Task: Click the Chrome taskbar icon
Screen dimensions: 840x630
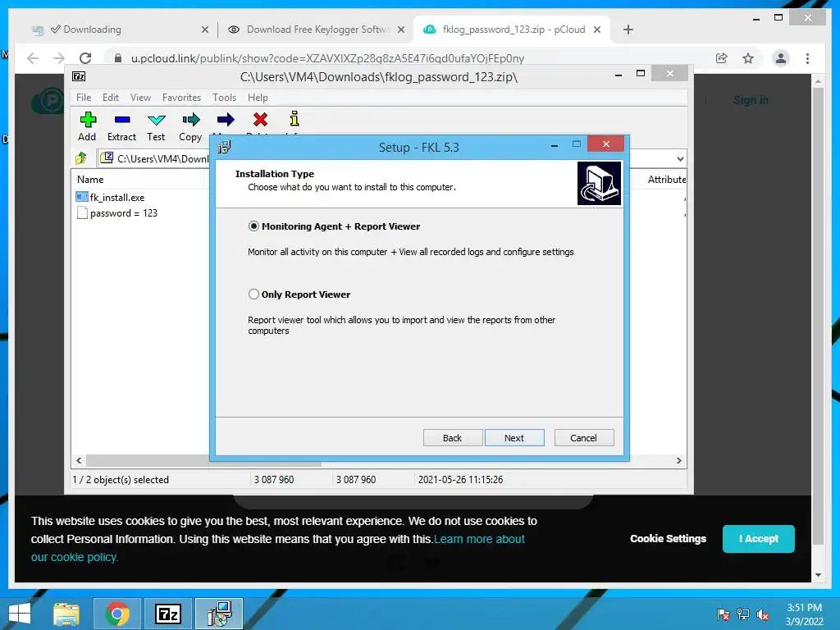Action: [117, 614]
